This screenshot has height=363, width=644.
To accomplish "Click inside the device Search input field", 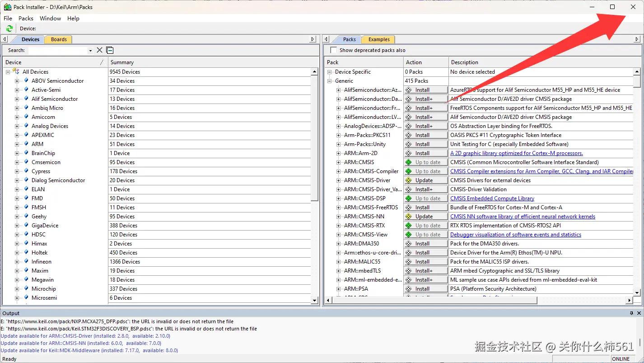I will pos(58,51).
